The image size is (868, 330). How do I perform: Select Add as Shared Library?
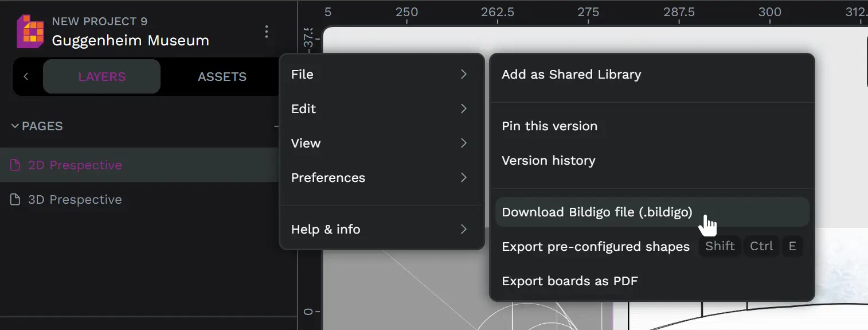click(x=571, y=75)
